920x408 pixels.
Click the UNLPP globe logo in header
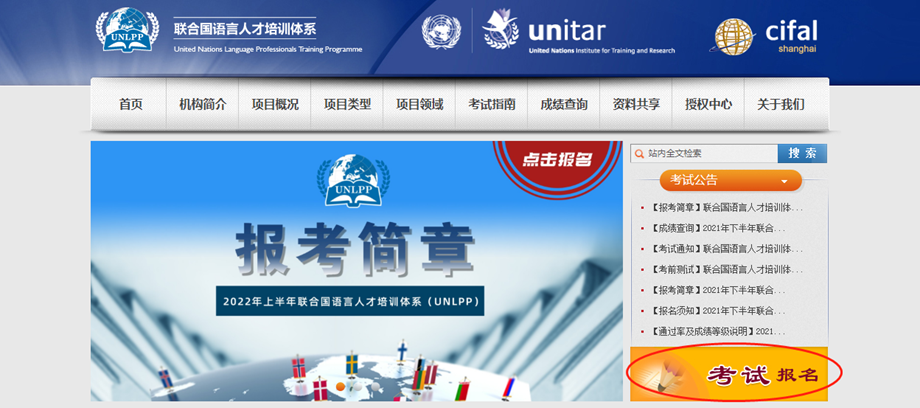tap(127, 30)
